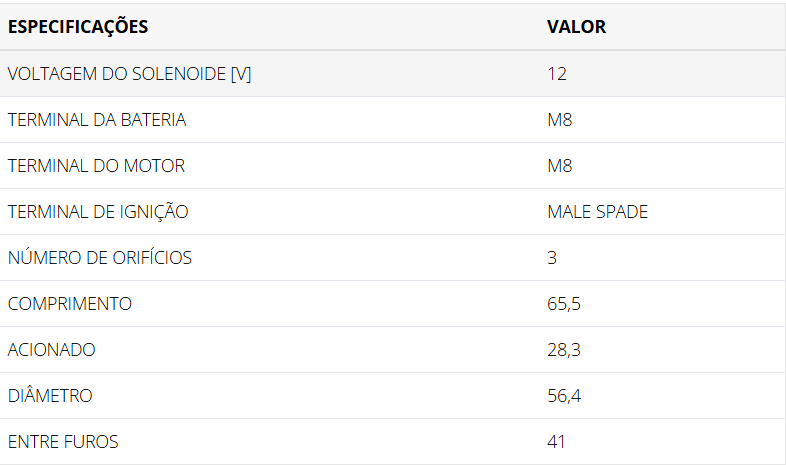The image size is (786, 465).
Task: Select the VOLTAGEM DO SOLENOIDE [V] label
Action: pos(129,74)
